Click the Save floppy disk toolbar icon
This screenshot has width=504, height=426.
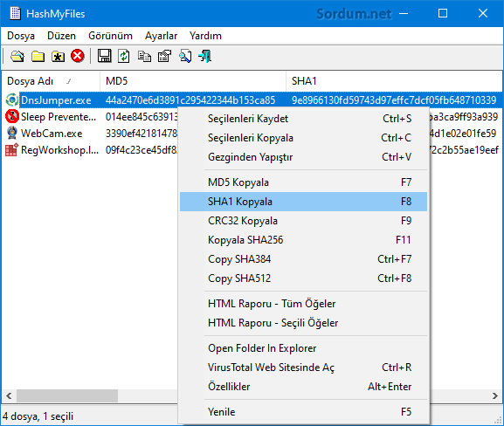pos(105,56)
